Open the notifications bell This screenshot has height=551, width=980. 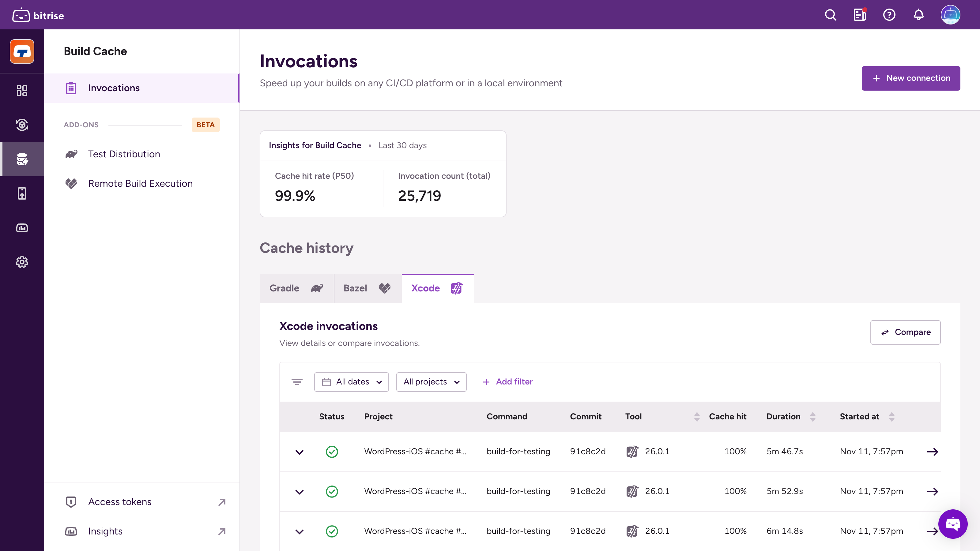coord(918,15)
